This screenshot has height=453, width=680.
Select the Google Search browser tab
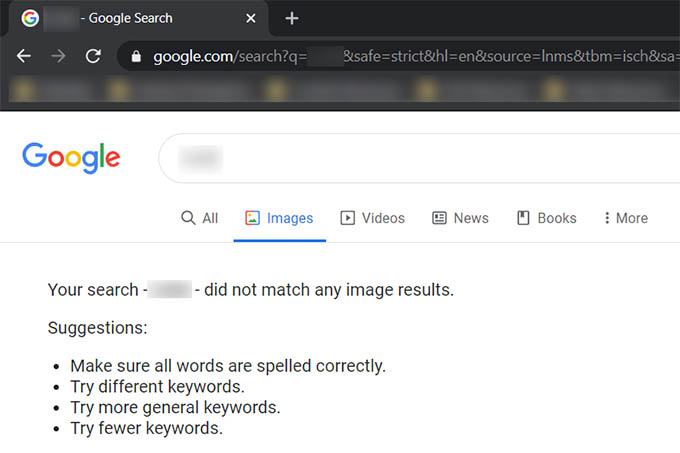pyautogui.click(x=139, y=18)
